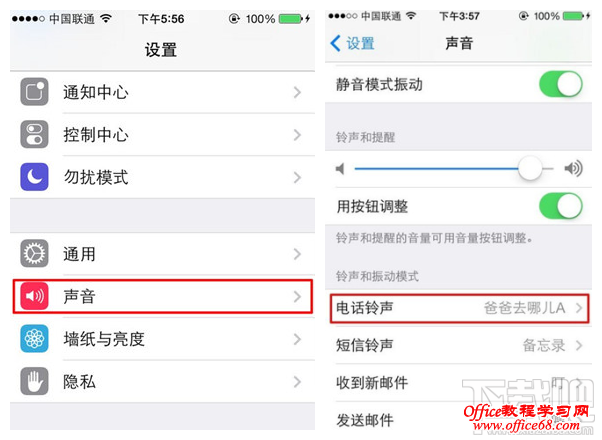Click the chevron on 通知中心 row

point(297,92)
